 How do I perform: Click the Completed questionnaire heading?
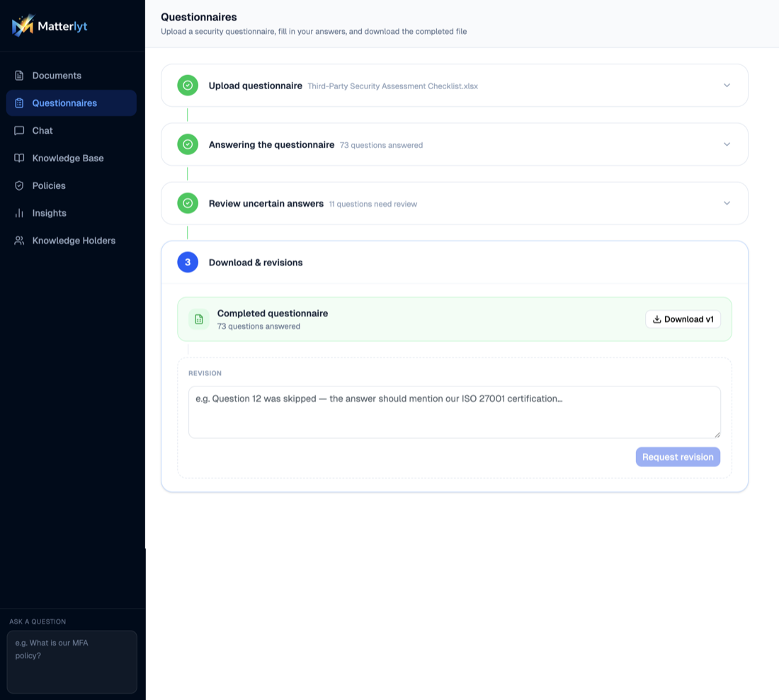click(272, 314)
